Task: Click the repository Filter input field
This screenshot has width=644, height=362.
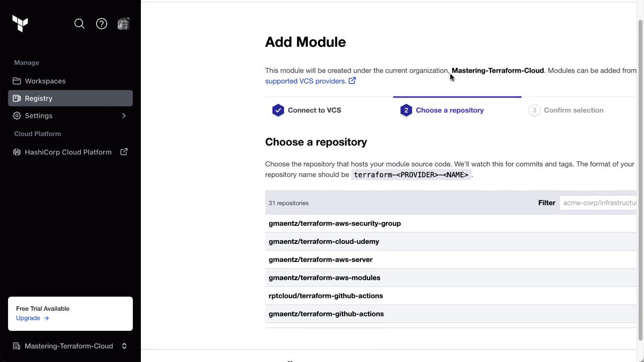Action: click(x=599, y=203)
